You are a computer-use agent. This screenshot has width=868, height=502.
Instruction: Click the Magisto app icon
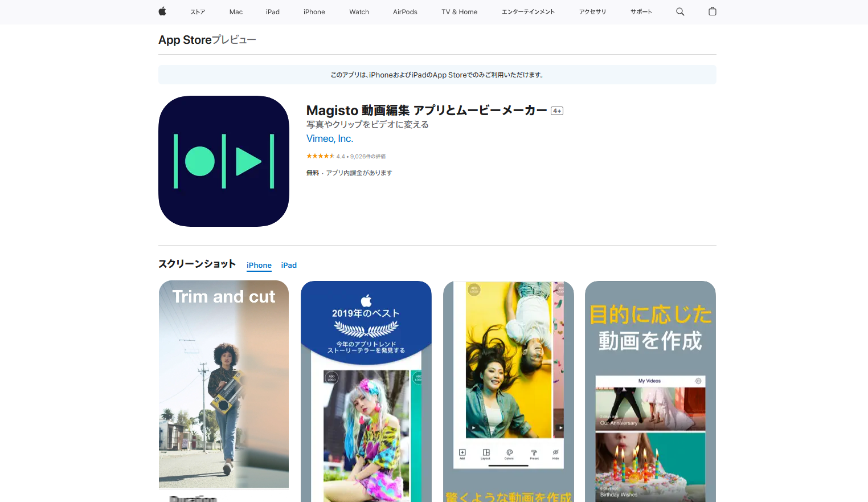tap(223, 161)
